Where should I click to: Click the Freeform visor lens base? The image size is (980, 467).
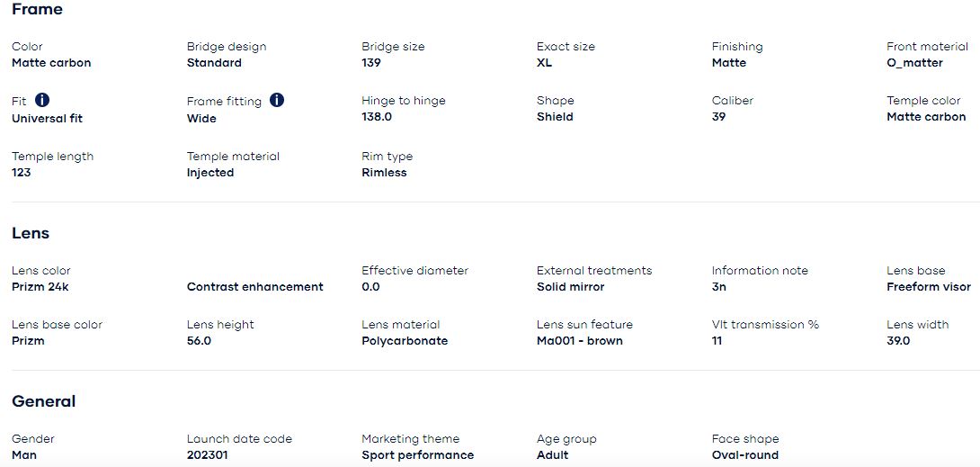929,287
